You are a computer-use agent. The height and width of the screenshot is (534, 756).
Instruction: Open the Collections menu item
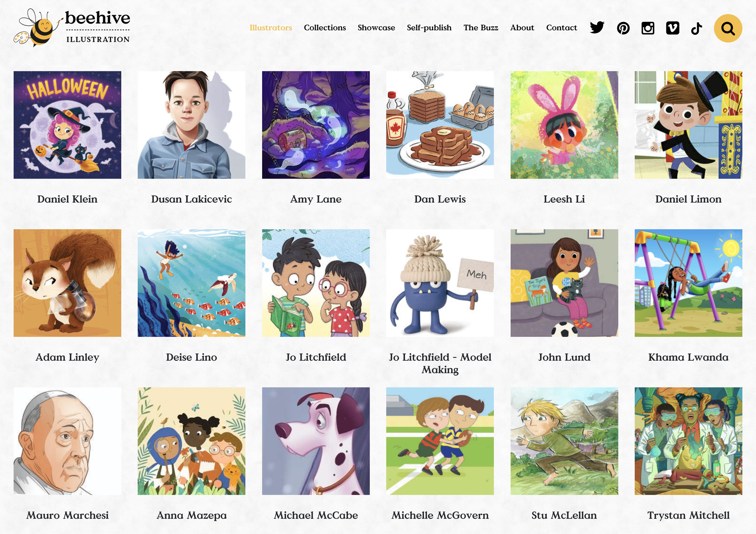325,28
